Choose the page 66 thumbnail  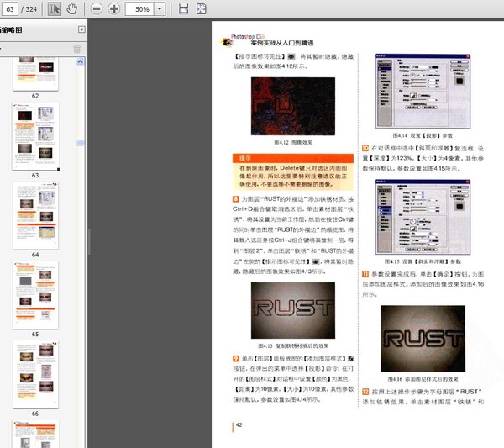(x=35, y=373)
